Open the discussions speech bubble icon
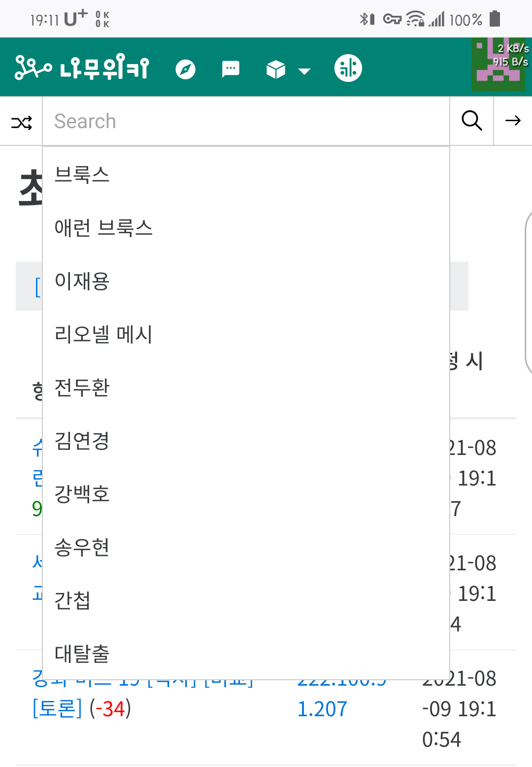Image resolution: width=532 pixels, height=767 pixels. tap(231, 69)
